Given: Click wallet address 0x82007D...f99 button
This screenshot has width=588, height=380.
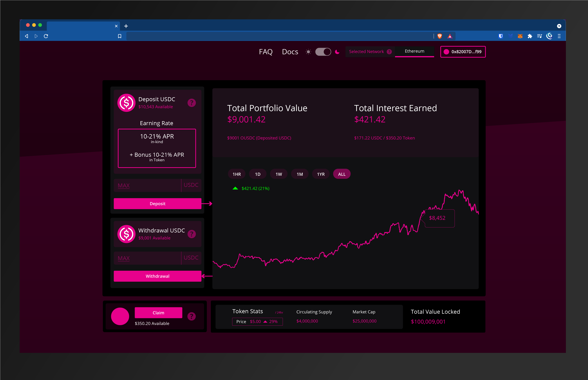Looking at the screenshot, I should tap(463, 52).
